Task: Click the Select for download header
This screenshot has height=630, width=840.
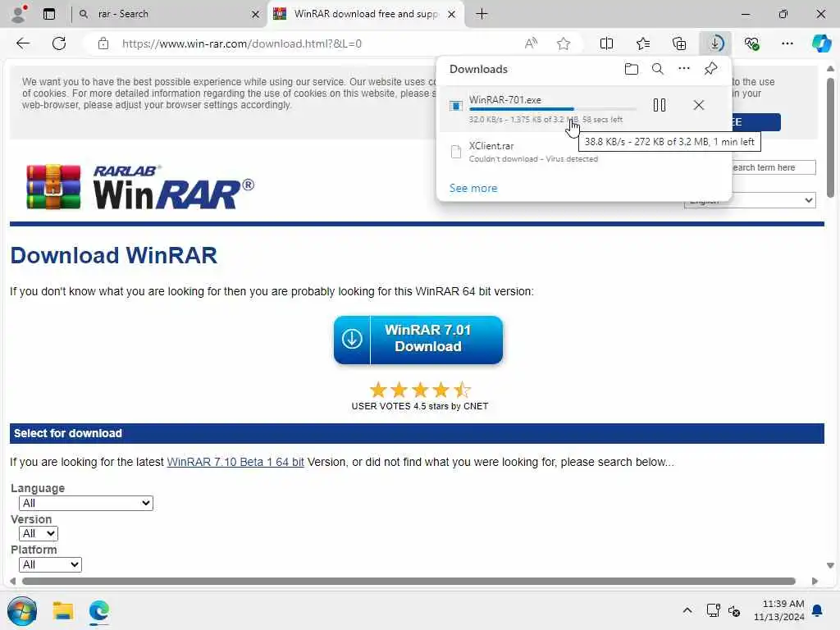Action: click(x=68, y=433)
